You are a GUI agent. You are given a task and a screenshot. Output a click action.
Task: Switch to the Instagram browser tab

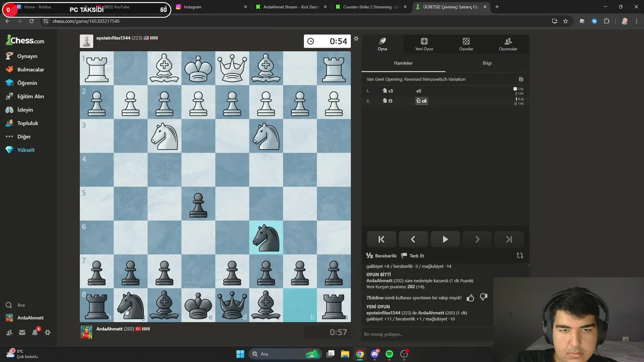tap(211, 7)
